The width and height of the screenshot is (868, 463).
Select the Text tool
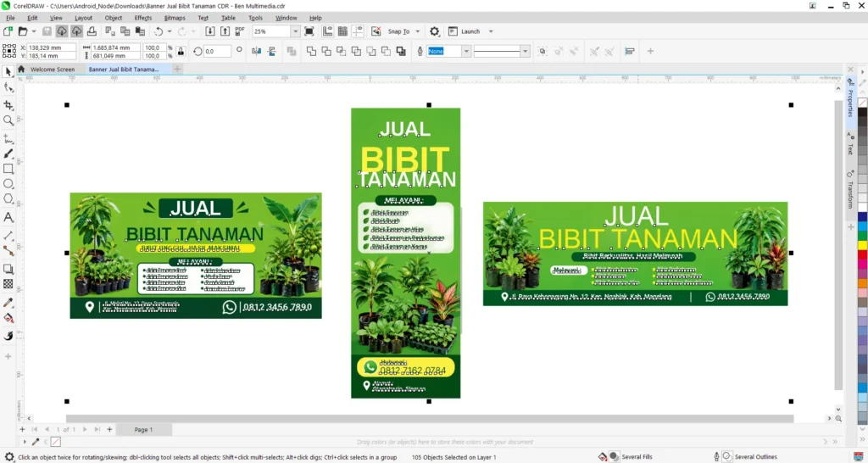point(8,217)
